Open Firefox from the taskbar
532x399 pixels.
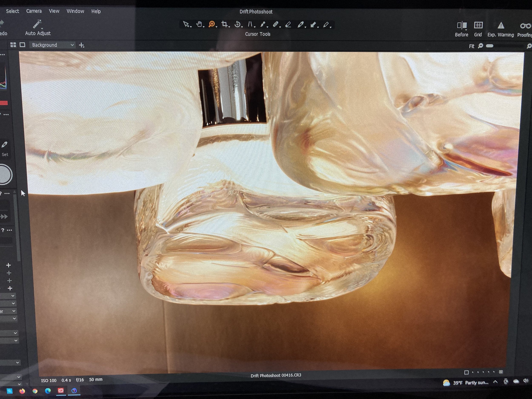tap(22, 391)
